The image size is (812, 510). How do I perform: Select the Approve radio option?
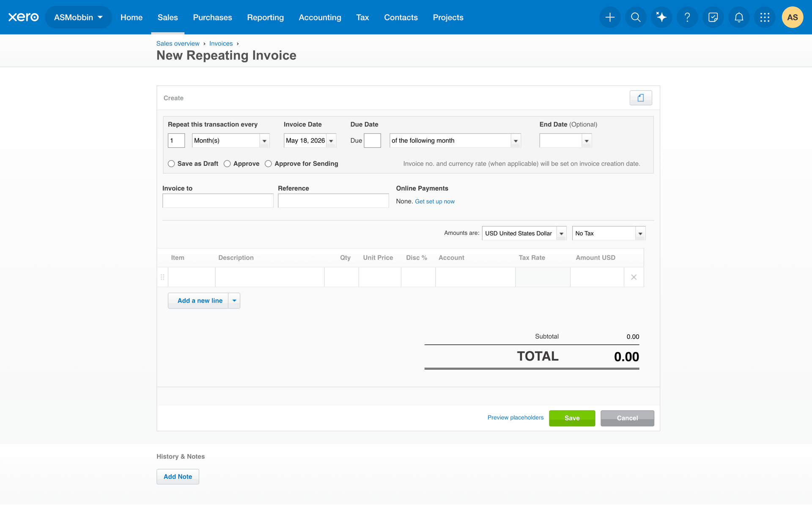[x=227, y=164]
